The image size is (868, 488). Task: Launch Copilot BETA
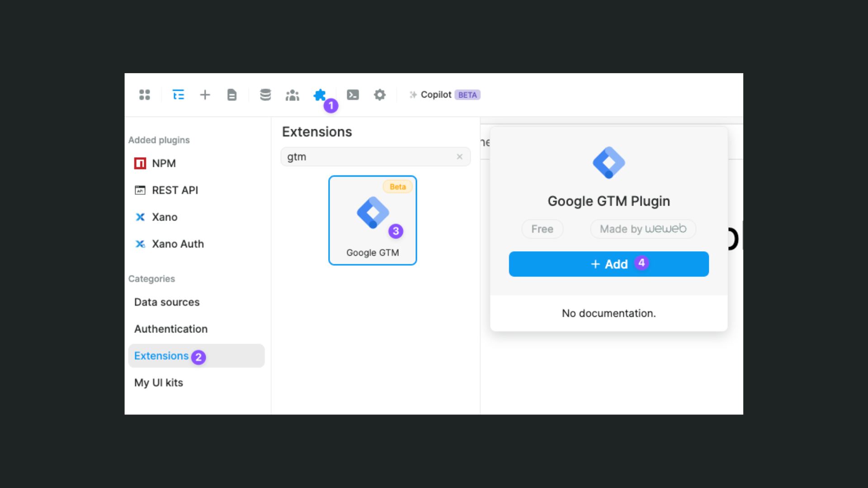point(443,95)
